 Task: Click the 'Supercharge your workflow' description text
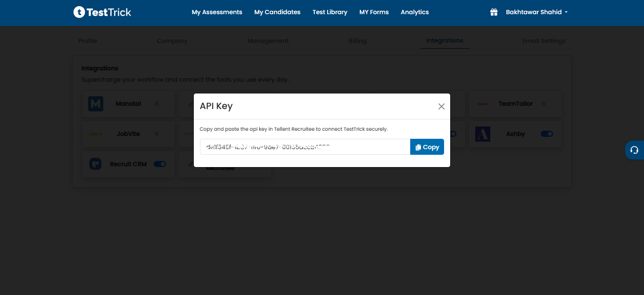coord(185,80)
